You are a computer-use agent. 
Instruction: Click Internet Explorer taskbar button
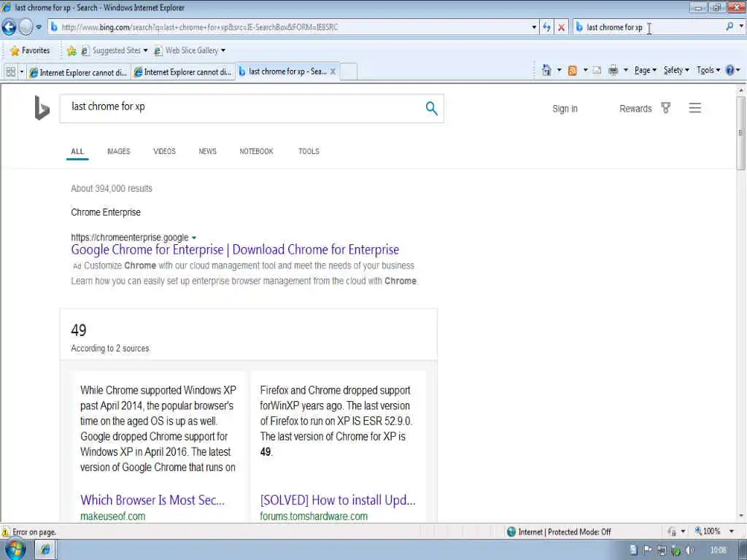pyautogui.click(x=46, y=550)
